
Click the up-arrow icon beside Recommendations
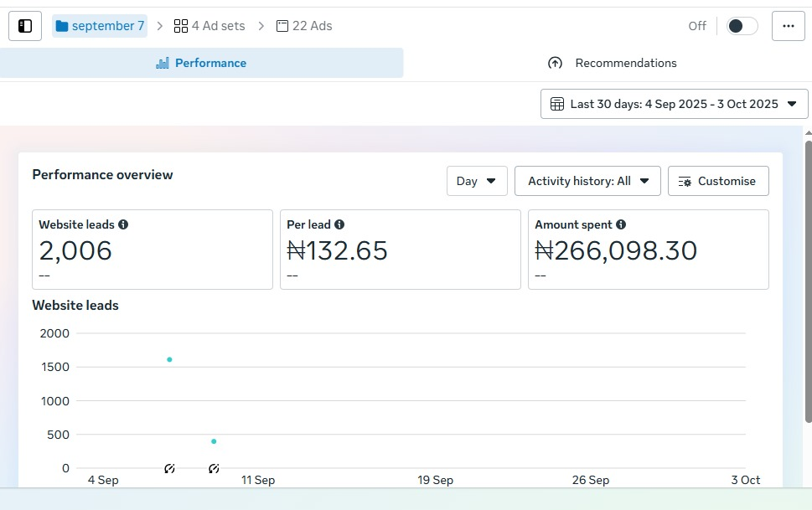point(555,63)
